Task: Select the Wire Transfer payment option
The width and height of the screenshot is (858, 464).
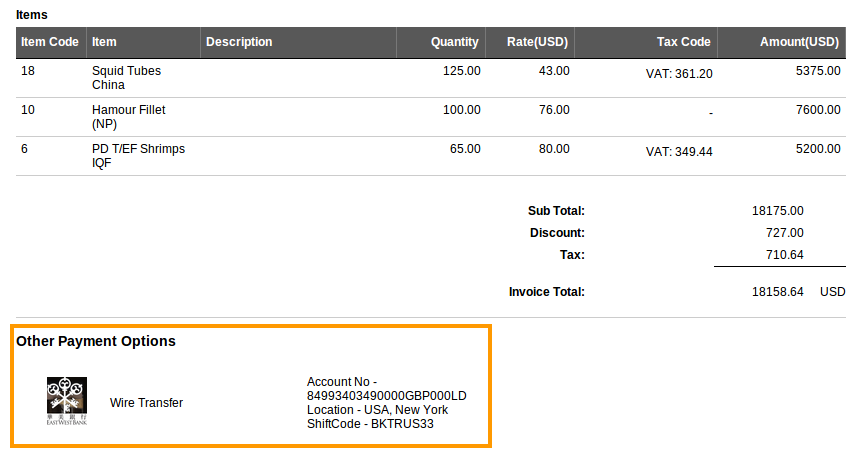Action: (x=146, y=403)
